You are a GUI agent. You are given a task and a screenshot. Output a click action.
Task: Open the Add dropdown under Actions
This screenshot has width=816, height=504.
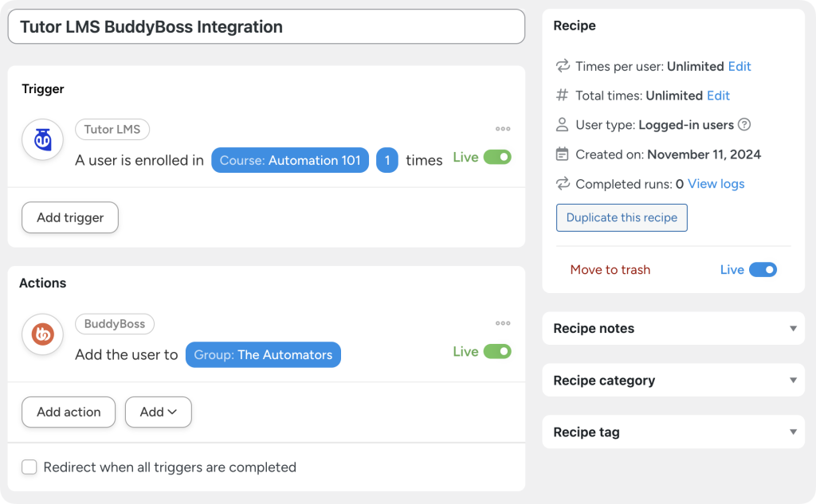click(158, 412)
